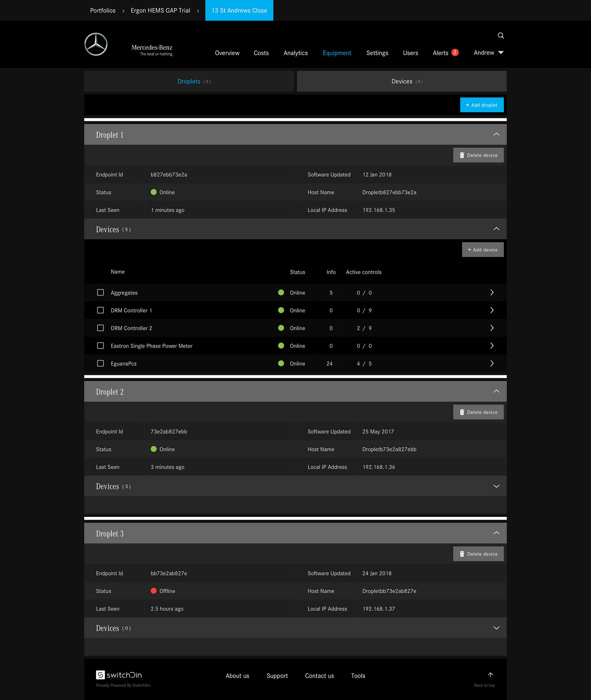
Task: Select Eastron Single Phase Power Meter checkbox
Action: click(100, 346)
